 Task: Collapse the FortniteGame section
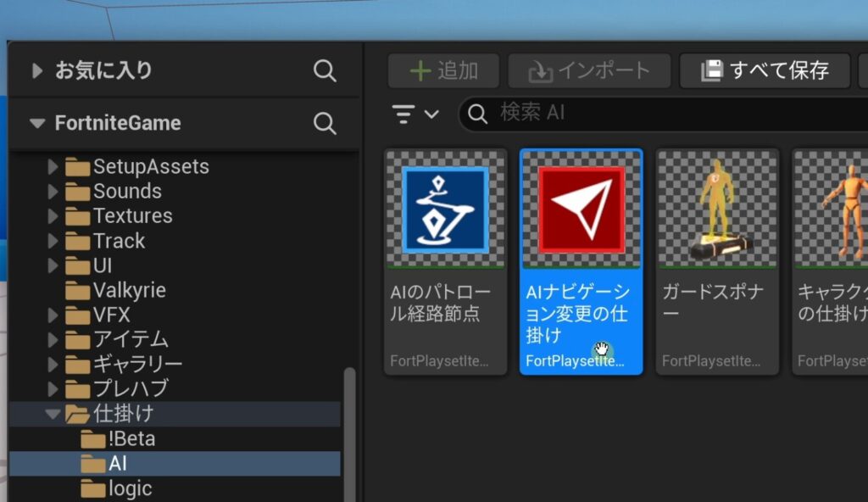click(x=36, y=123)
